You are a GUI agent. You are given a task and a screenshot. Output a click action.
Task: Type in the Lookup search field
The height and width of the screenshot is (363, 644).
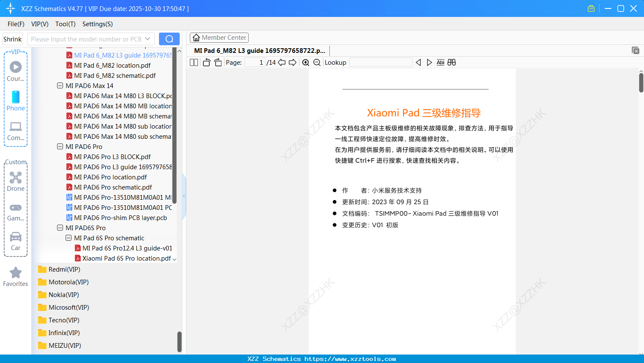pyautogui.click(x=380, y=62)
